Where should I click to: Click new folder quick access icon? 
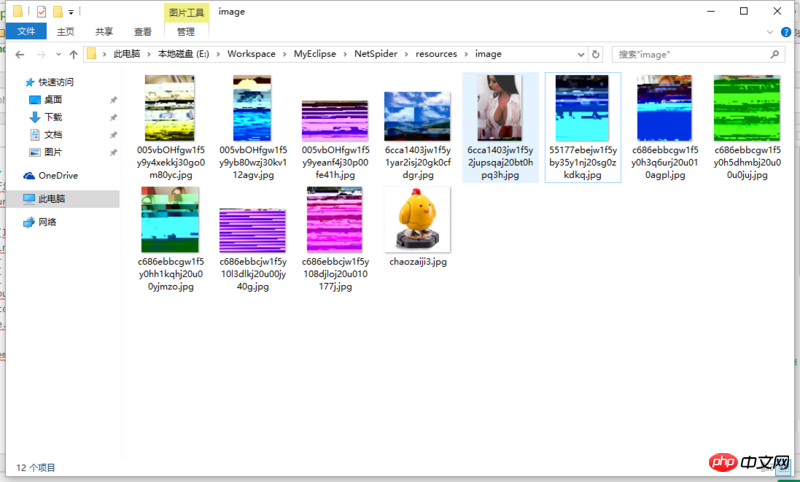tap(58, 11)
